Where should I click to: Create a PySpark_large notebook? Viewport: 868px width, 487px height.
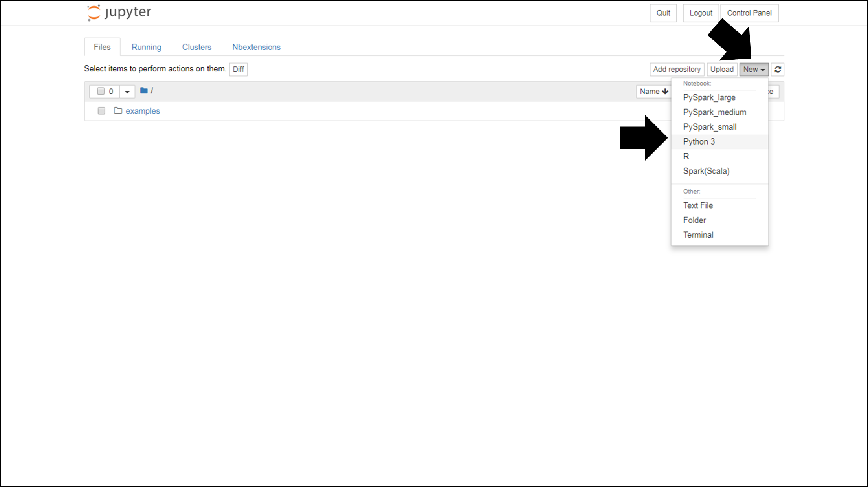coord(719,97)
